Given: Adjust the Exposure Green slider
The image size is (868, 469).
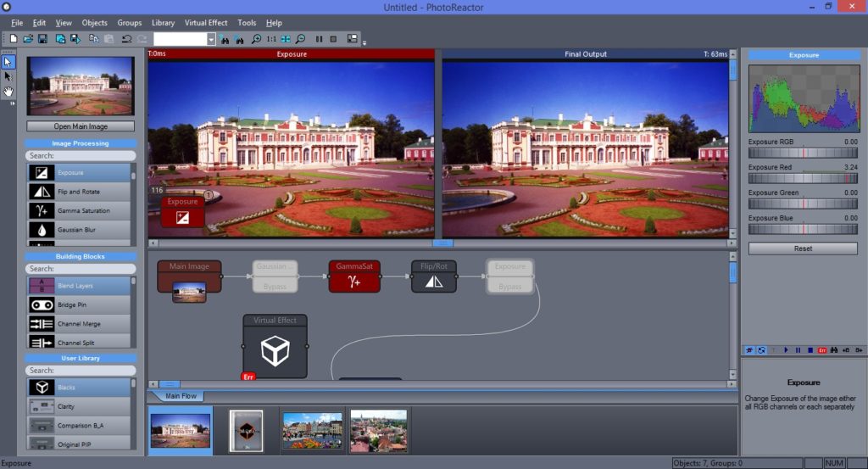Looking at the screenshot, I should 803,204.
